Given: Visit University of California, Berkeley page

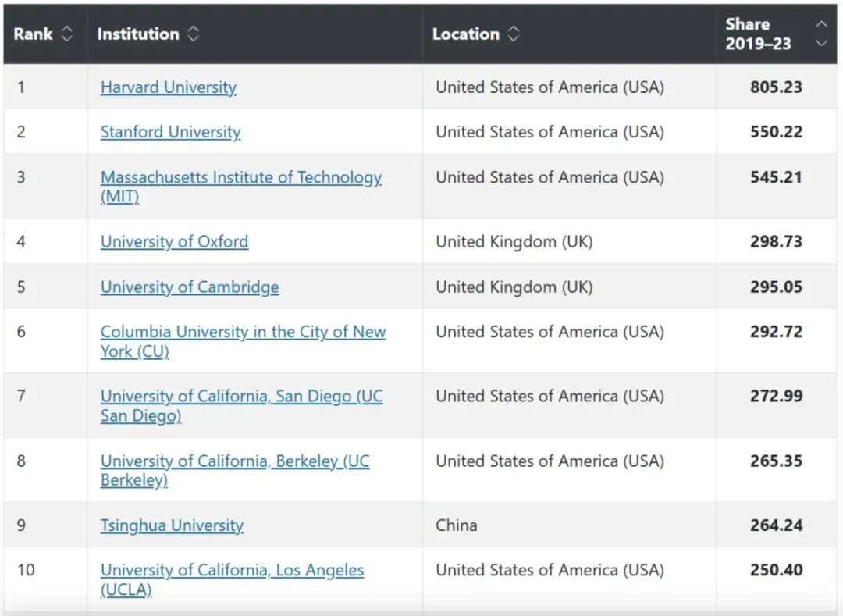Looking at the screenshot, I should (x=235, y=470).
